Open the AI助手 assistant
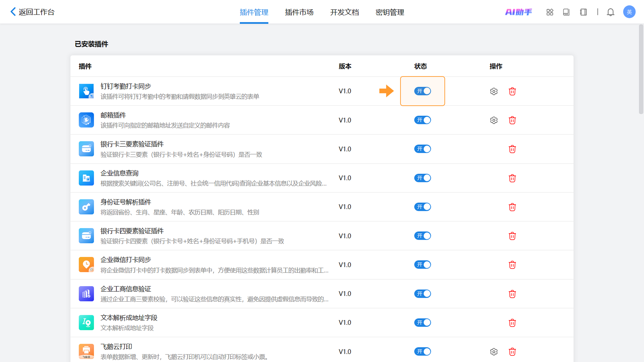This screenshot has height=362, width=644. (x=519, y=12)
